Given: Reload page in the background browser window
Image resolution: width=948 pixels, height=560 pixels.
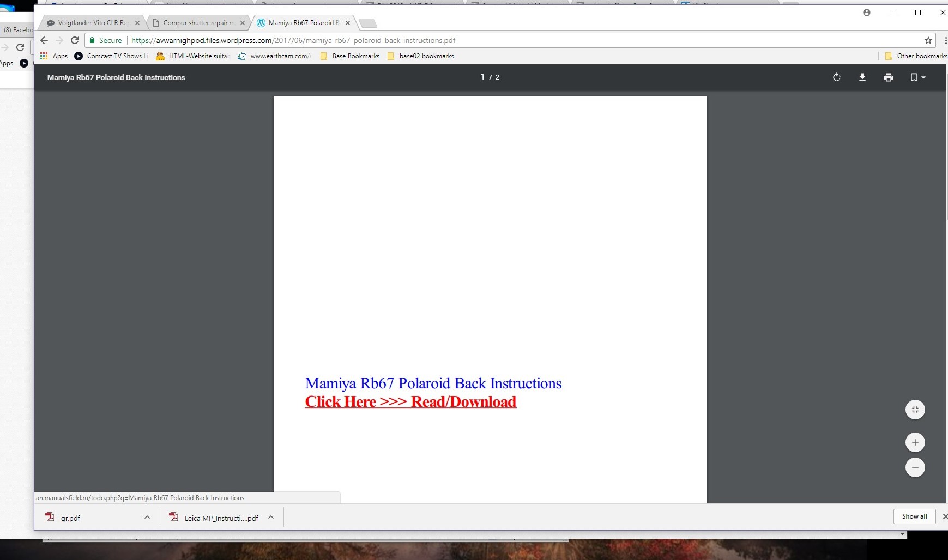Looking at the screenshot, I should pos(20,47).
